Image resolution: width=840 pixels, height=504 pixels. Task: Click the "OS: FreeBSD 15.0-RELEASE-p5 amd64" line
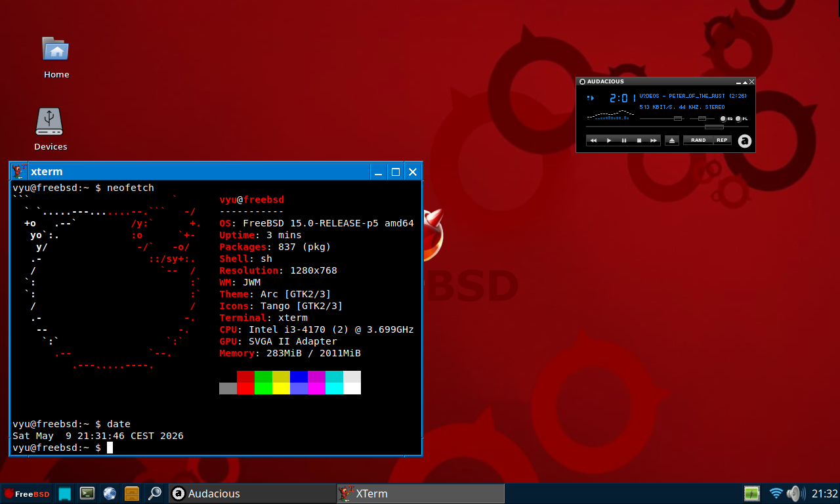316,223
